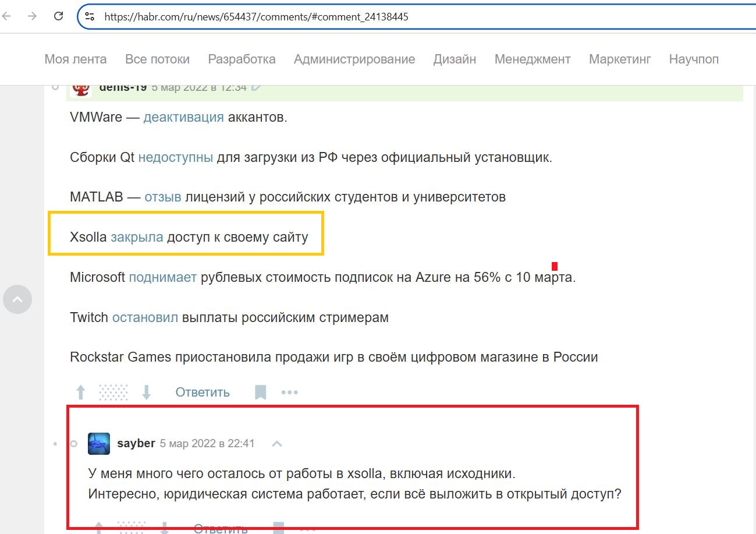Viewport: 756px width, 534px height.
Task: Click the 5 мар 2022 в 22:41 timestamp
Action: [207, 443]
